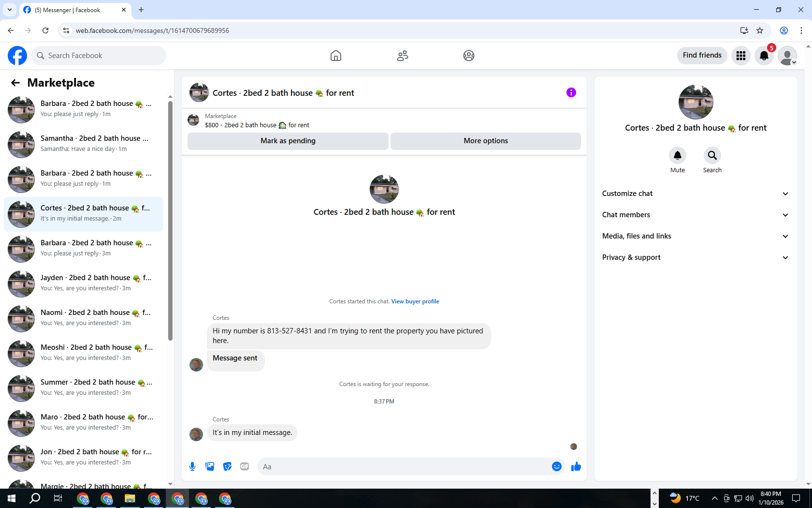Bookmark this tab with star icon
The image size is (812, 508).
760,30
